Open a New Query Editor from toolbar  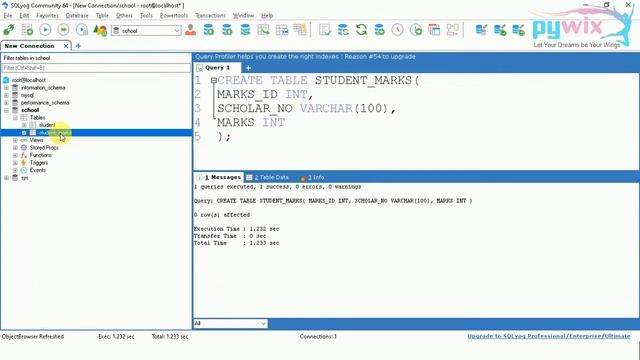tap(27, 30)
